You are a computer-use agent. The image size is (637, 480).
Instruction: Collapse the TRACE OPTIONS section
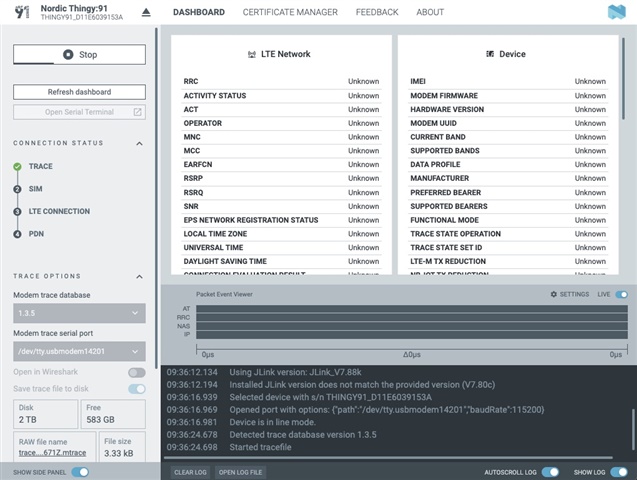tap(139, 277)
